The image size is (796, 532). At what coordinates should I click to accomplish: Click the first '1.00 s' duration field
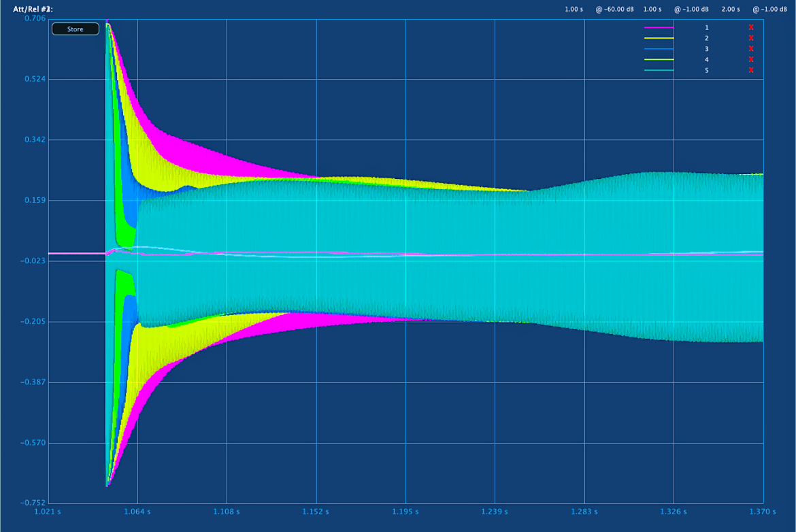pyautogui.click(x=574, y=9)
